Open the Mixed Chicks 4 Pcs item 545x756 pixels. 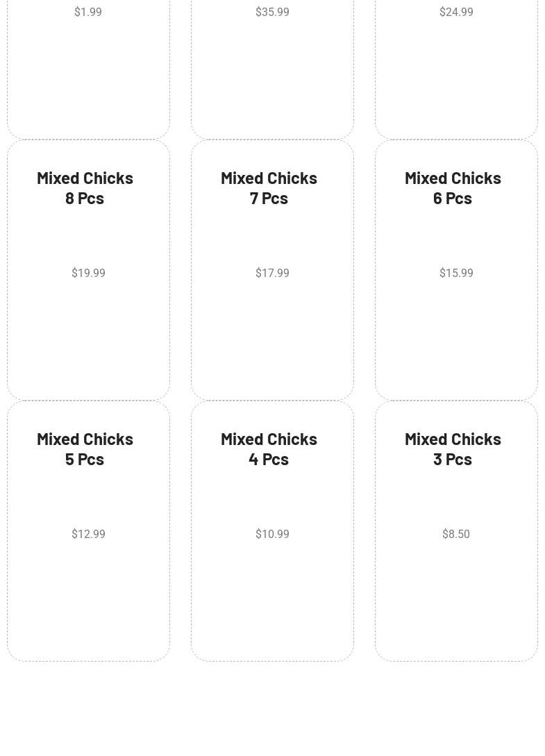[x=269, y=449]
